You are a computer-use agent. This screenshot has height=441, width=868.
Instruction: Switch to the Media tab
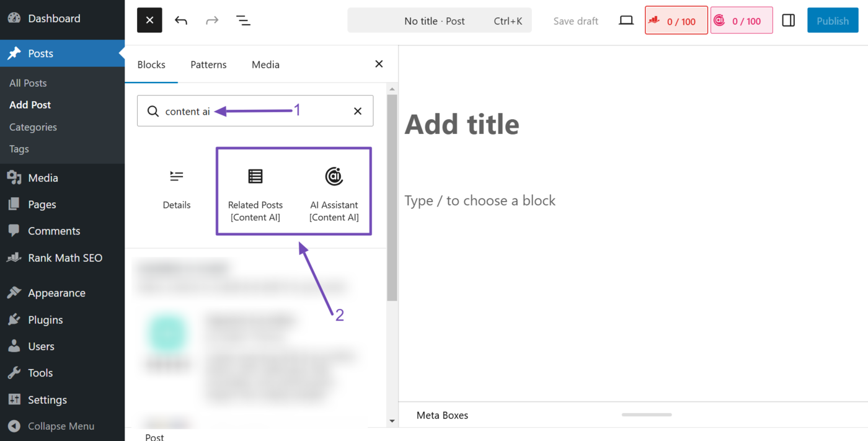(265, 65)
